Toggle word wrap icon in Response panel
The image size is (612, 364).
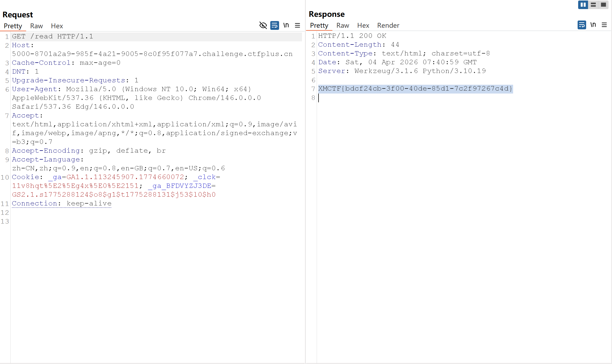[x=582, y=25]
